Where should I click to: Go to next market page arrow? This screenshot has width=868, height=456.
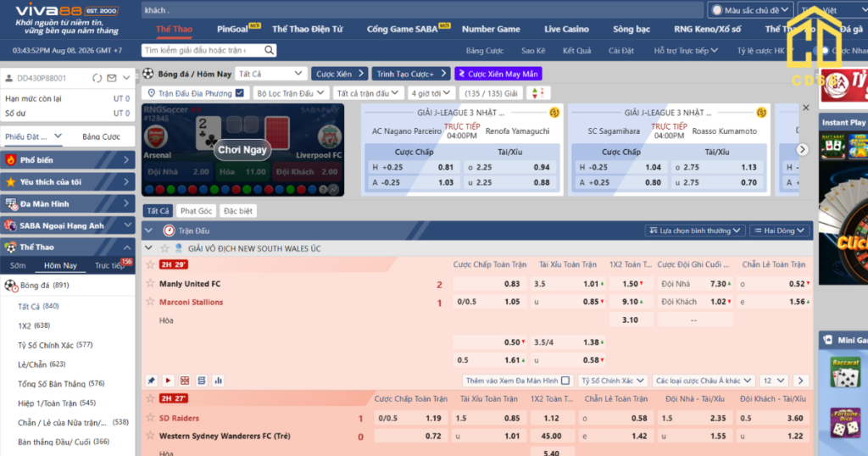(x=800, y=381)
